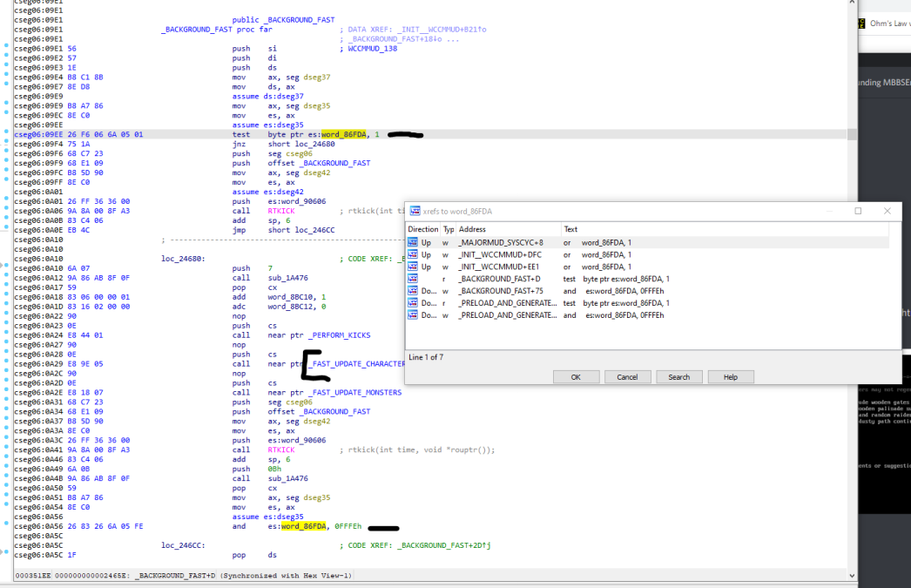Maximize the xrefs to word_86FDA dialog
Screen dimensions: 911x588
(x=858, y=211)
